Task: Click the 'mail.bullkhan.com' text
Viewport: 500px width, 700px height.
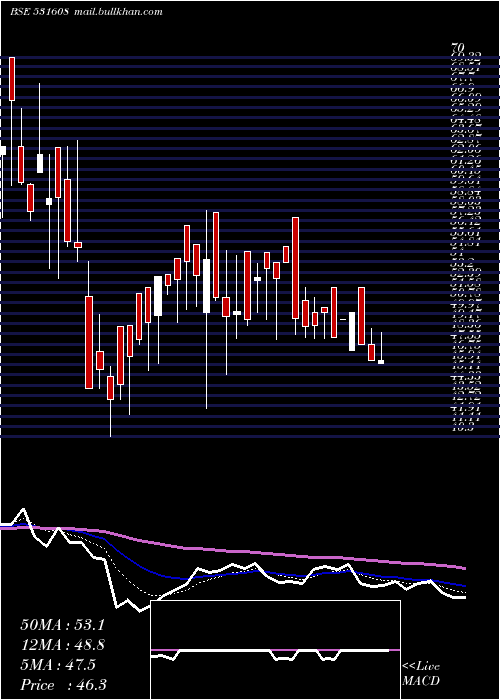Action: coord(117,12)
